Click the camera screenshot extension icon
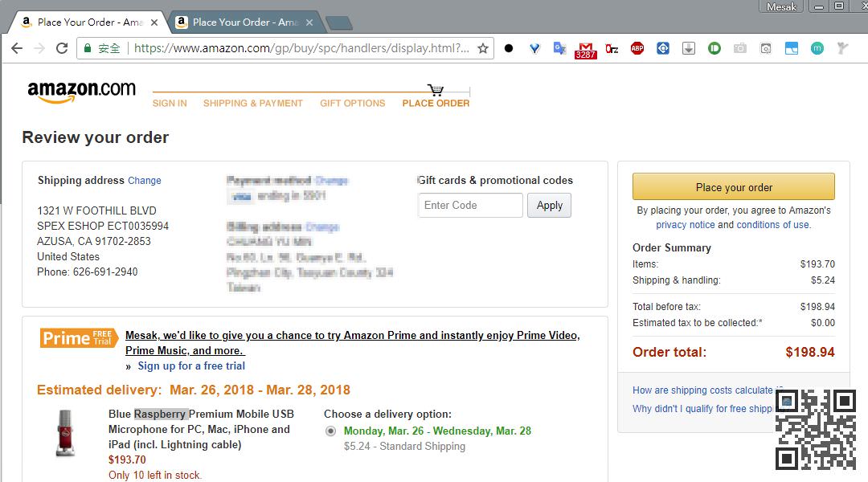The image size is (868, 482). 740,48
